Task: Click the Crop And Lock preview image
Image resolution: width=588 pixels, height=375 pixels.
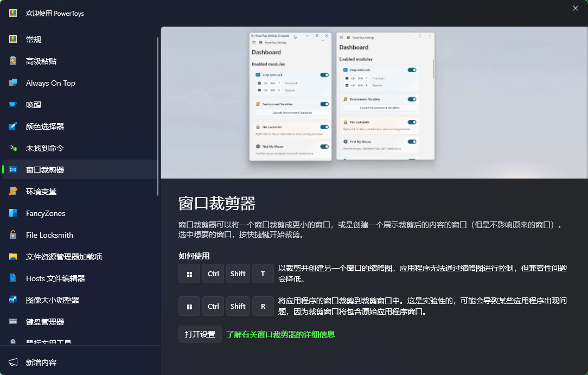Action: tap(374, 103)
